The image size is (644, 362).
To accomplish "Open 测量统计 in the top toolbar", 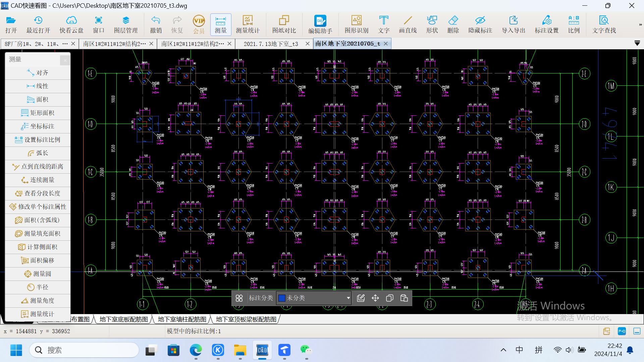I will pyautogui.click(x=248, y=24).
